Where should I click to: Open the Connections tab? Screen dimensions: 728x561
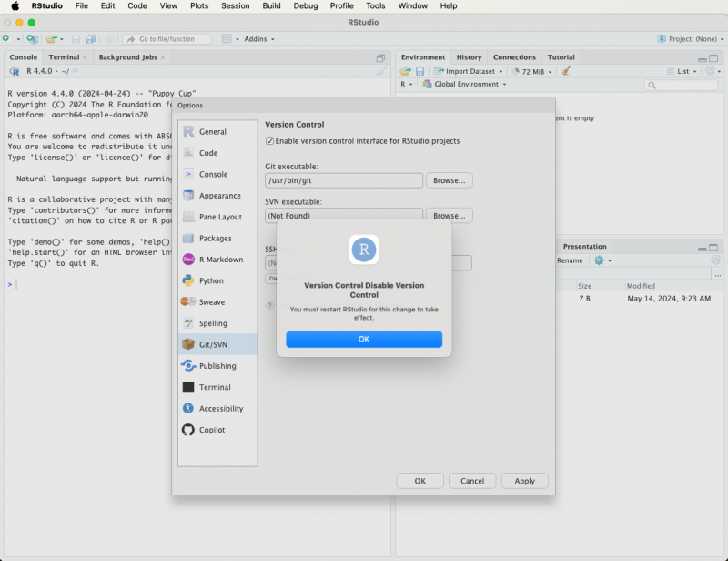[514, 57]
